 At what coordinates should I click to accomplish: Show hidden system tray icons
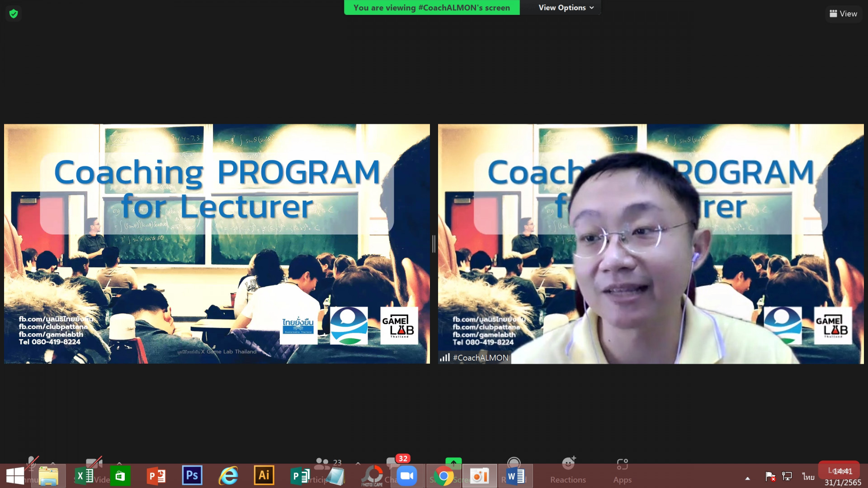pos(748,478)
